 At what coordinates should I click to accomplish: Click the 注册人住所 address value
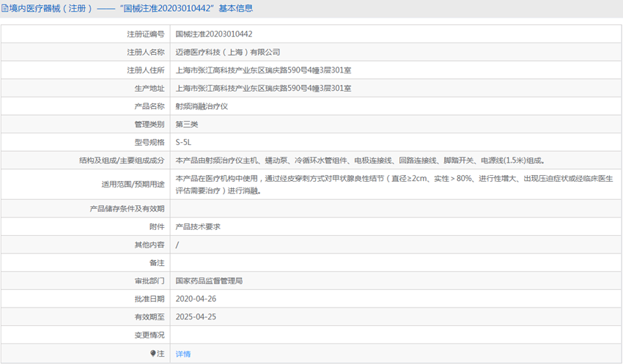click(263, 70)
